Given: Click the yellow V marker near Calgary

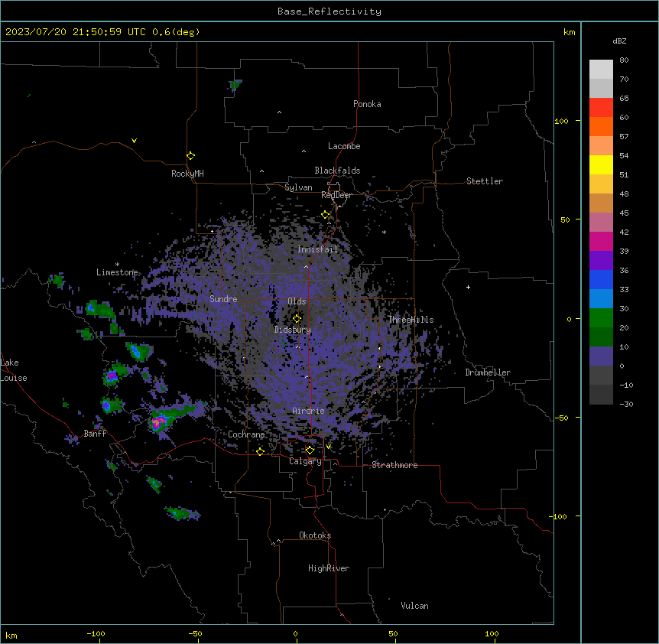Looking at the screenshot, I should point(328,447).
